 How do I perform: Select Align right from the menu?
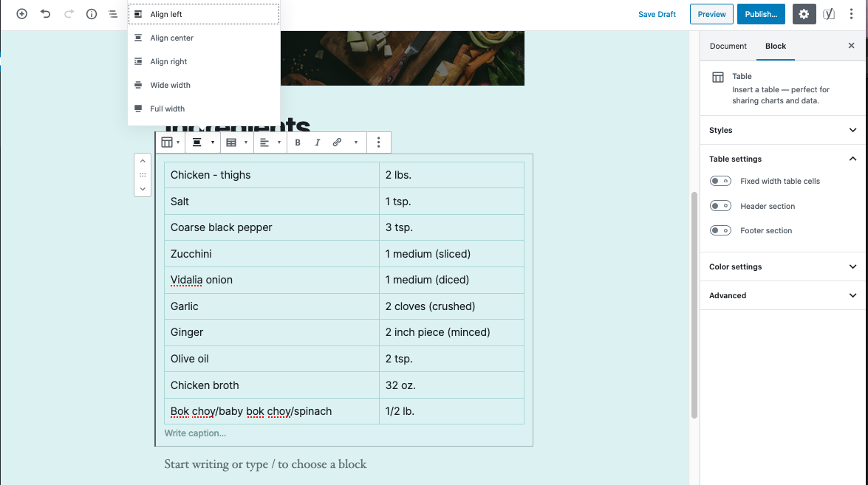point(204,61)
